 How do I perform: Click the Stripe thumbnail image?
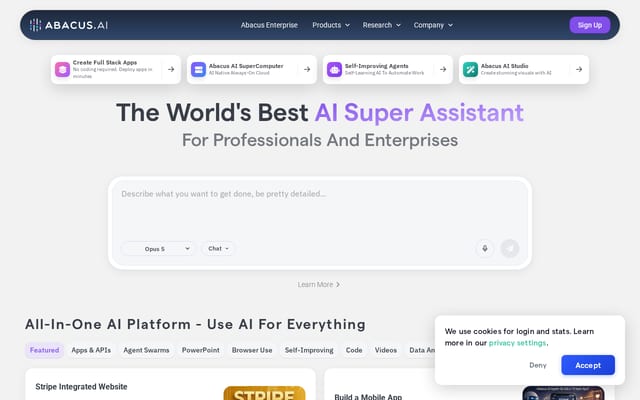pyautogui.click(x=264, y=393)
